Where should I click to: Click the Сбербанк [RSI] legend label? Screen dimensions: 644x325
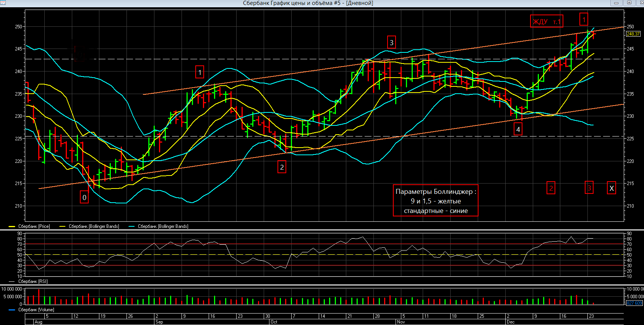(33, 281)
